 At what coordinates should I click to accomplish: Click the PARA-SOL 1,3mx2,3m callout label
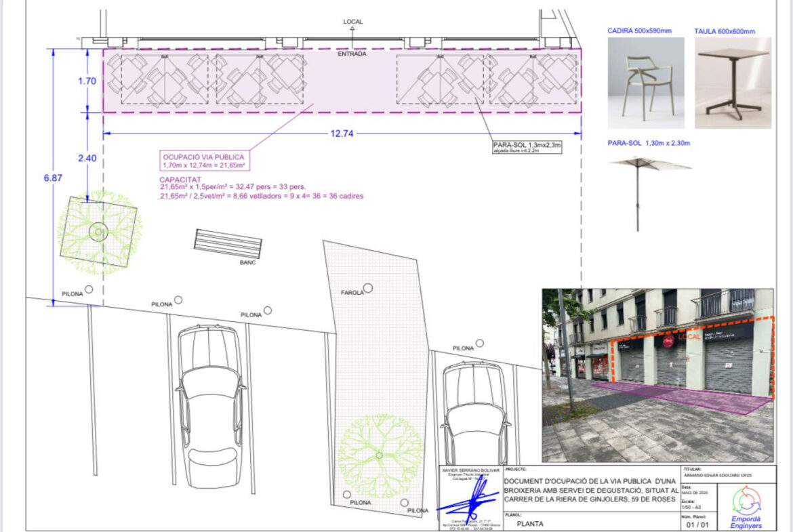click(x=527, y=147)
